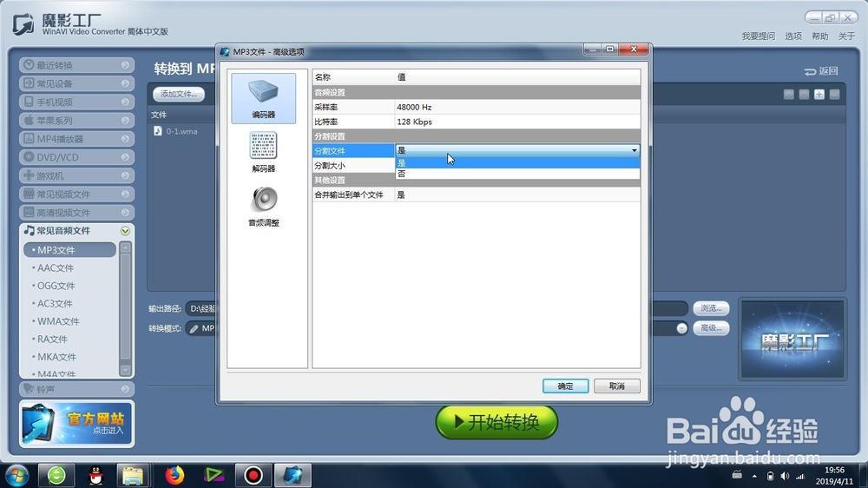Click the 取消 button in dialog

tap(616, 386)
